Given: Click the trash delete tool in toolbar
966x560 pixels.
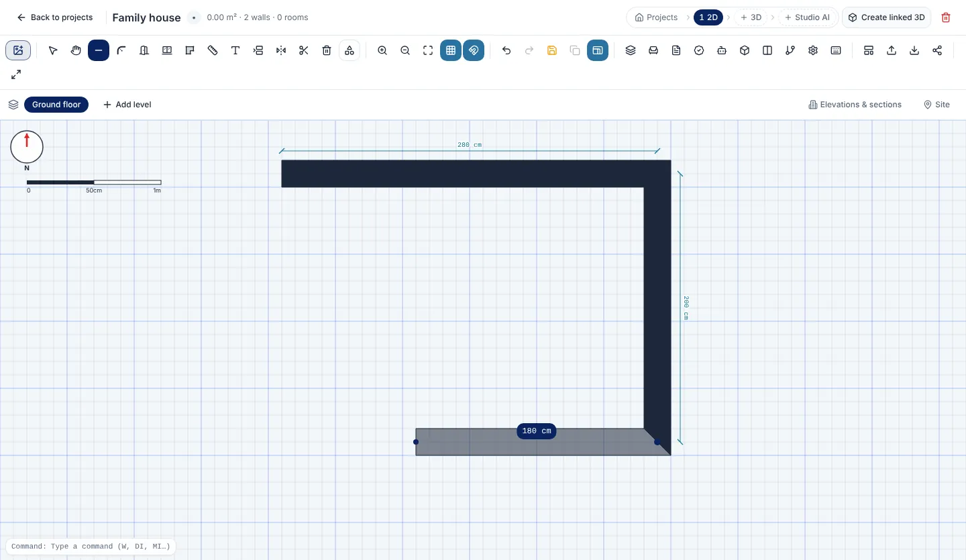Looking at the screenshot, I should 327,50.
